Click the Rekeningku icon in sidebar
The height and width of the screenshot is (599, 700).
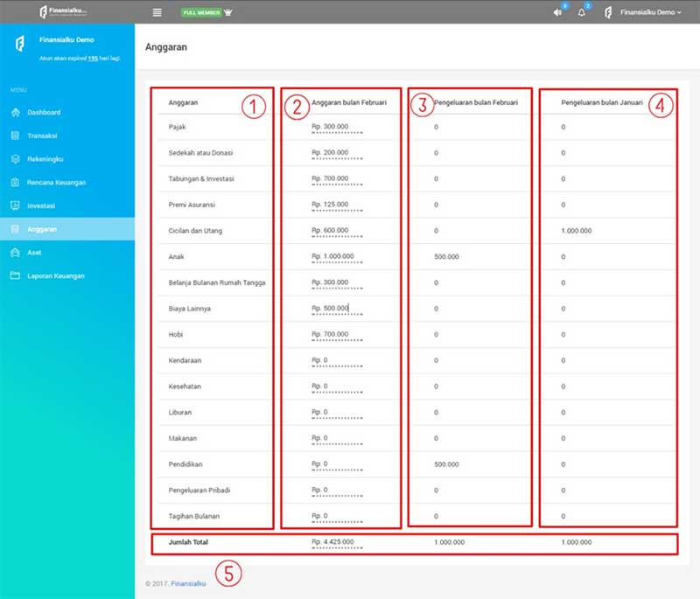coord(15,159)
